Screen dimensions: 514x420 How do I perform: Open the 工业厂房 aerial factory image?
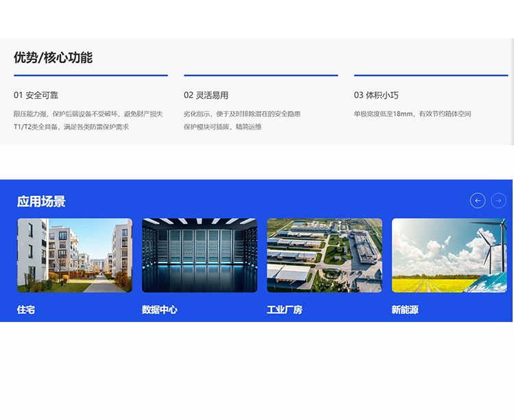click(325, 255)
